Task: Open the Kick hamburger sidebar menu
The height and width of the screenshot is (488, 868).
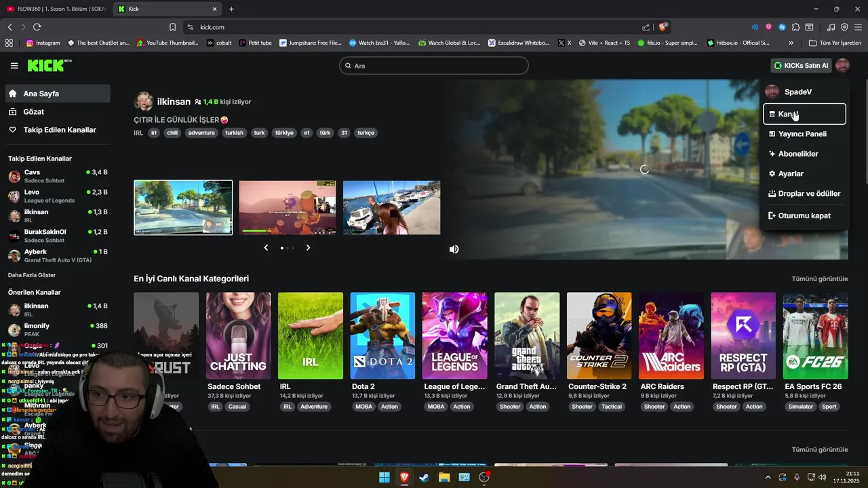Action: coord(14,66)
